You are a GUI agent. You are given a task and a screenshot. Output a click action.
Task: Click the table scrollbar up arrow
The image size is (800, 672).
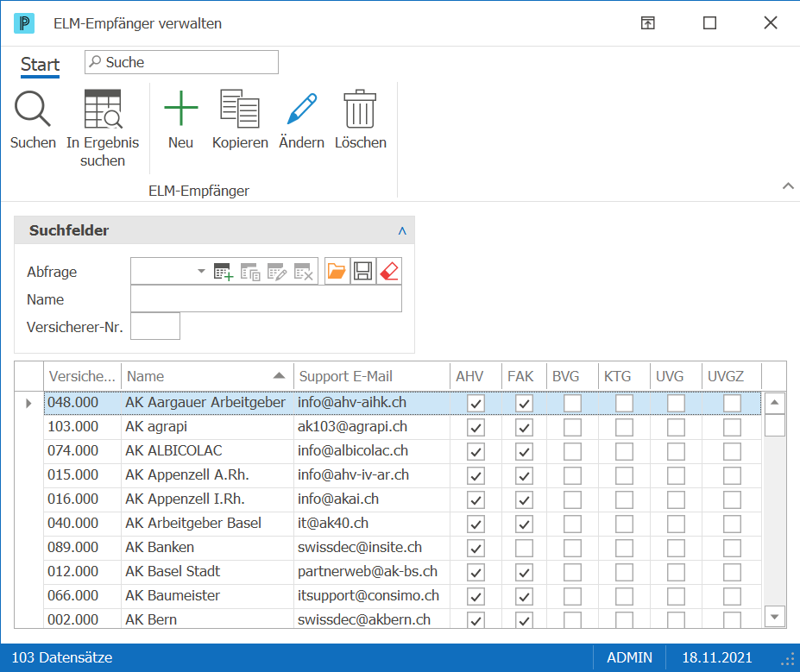coord(774,403)
